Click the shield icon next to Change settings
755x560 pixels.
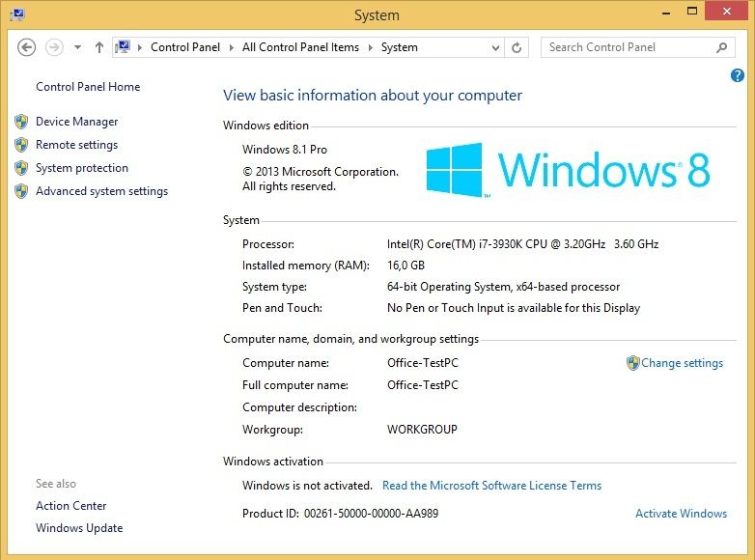tap(632, 363)
